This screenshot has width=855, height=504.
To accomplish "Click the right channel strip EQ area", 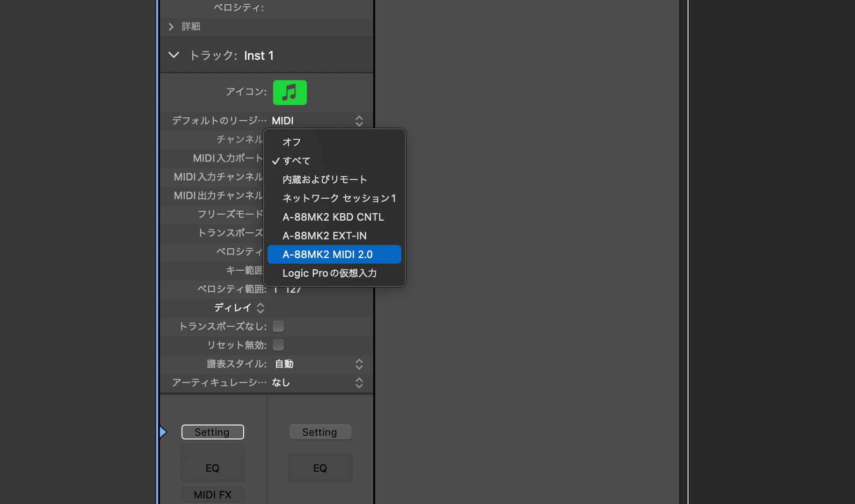I will tap(320, 468).
